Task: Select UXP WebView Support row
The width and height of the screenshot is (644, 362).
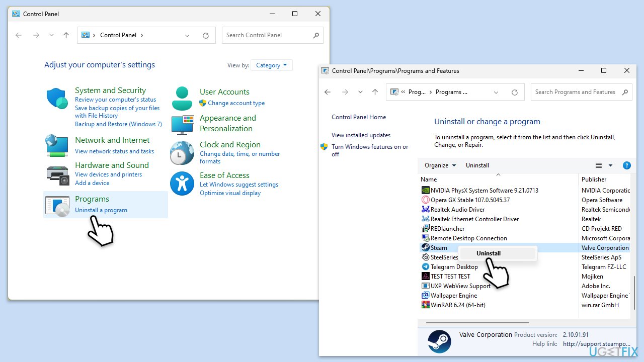Action: tap(525, 286)
